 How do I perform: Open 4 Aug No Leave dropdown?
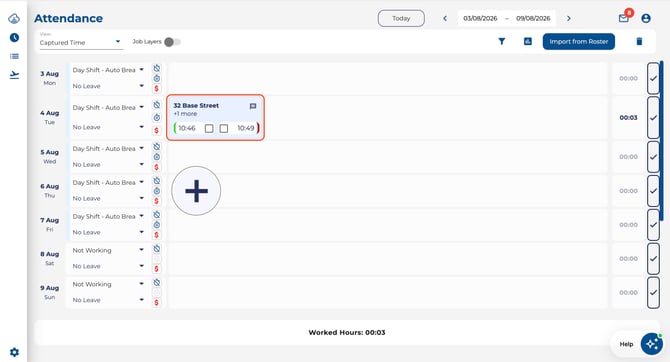pos(108,127)
